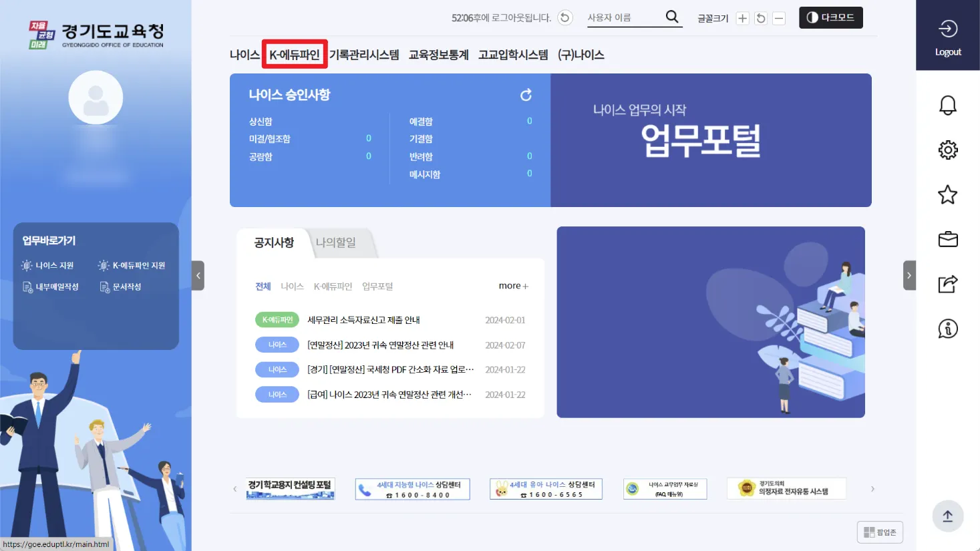The image size is (980, 551).
Task: Show next banners with the right arrow
Action: 872,489
